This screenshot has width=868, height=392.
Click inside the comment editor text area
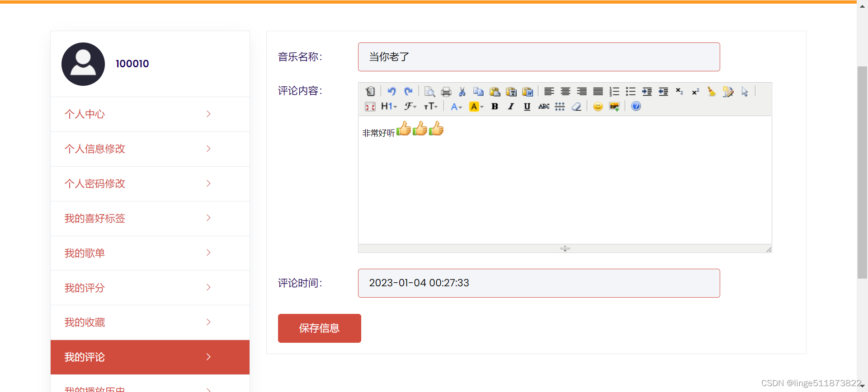coord(565,180)
